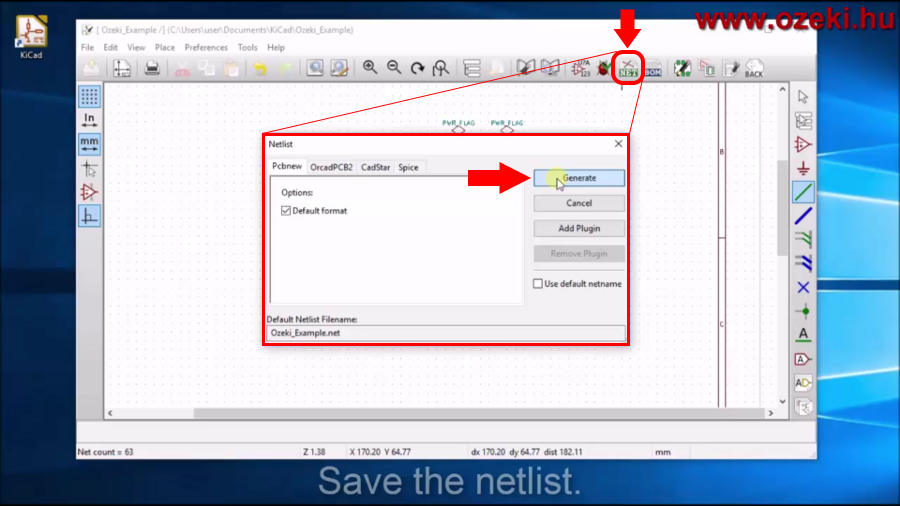Screen dimensions: 900x506
Task: Select the arrow pointer tool
Action: [803, 97]
